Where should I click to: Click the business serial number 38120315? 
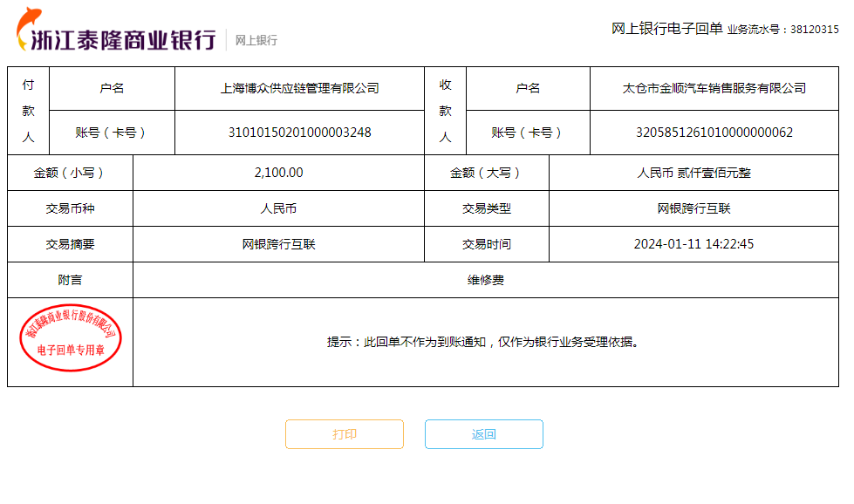(815, 30)
